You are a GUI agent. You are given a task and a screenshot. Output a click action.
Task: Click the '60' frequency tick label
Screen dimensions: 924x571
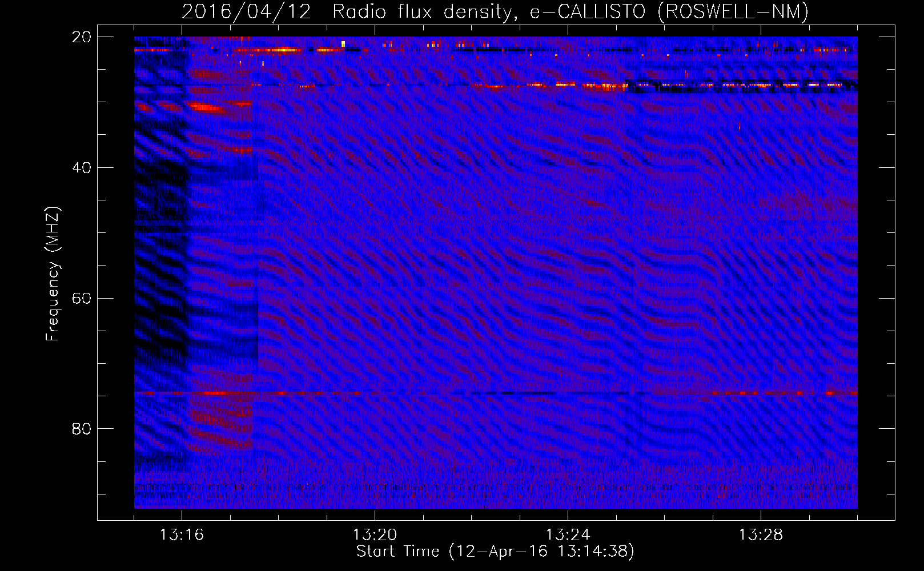point(81,299)
